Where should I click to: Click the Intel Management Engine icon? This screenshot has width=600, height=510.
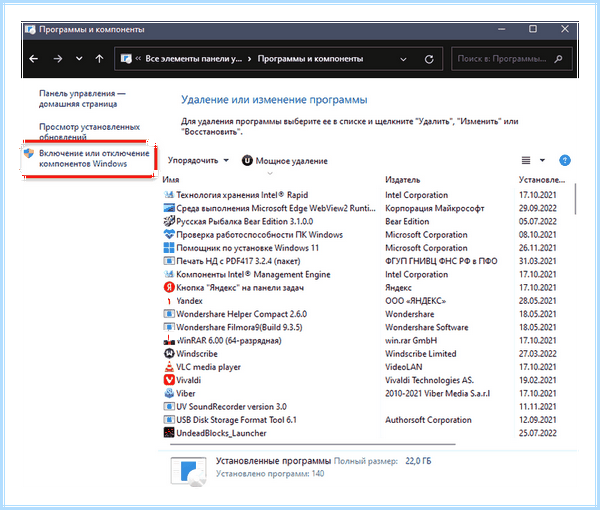(x=169, y=274)
